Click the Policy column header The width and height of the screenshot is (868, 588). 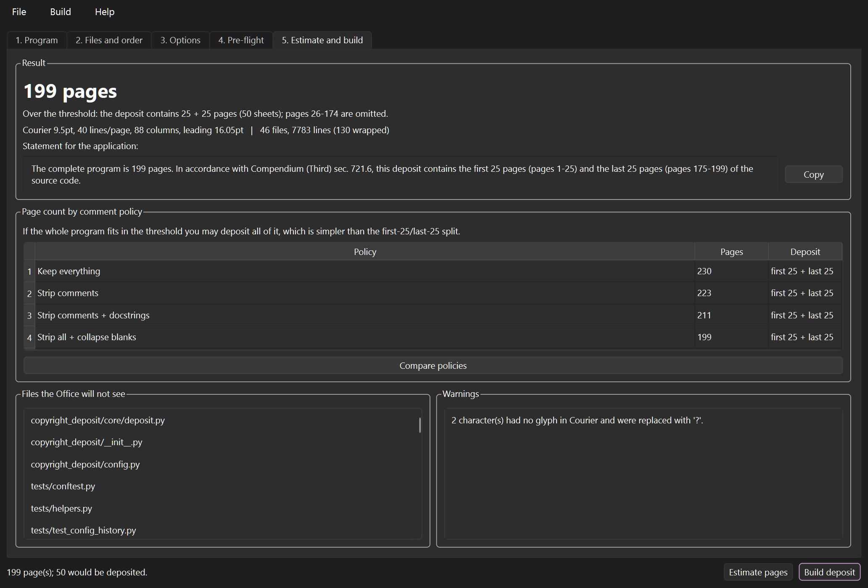coord(365,252)
